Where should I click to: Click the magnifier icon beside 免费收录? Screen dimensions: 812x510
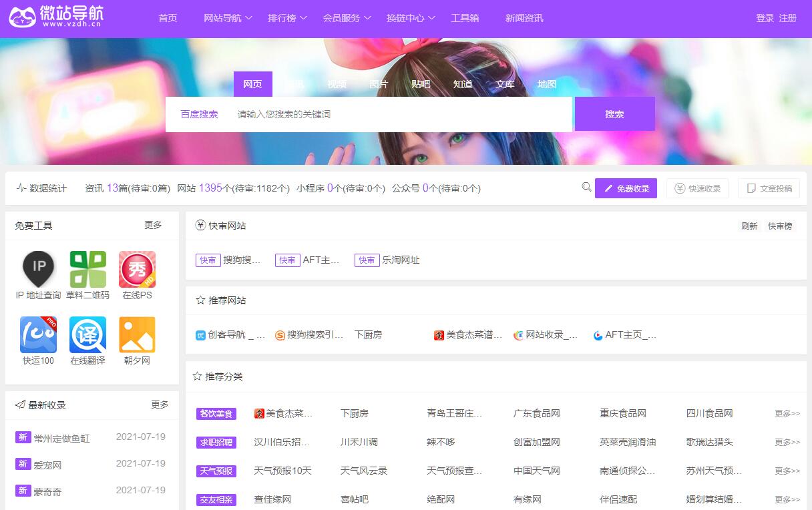[586, 188]
